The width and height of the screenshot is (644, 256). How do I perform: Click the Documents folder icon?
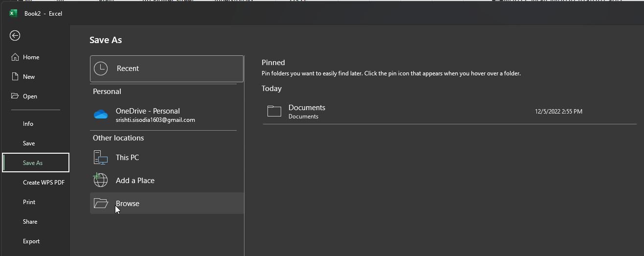point(274,111)
